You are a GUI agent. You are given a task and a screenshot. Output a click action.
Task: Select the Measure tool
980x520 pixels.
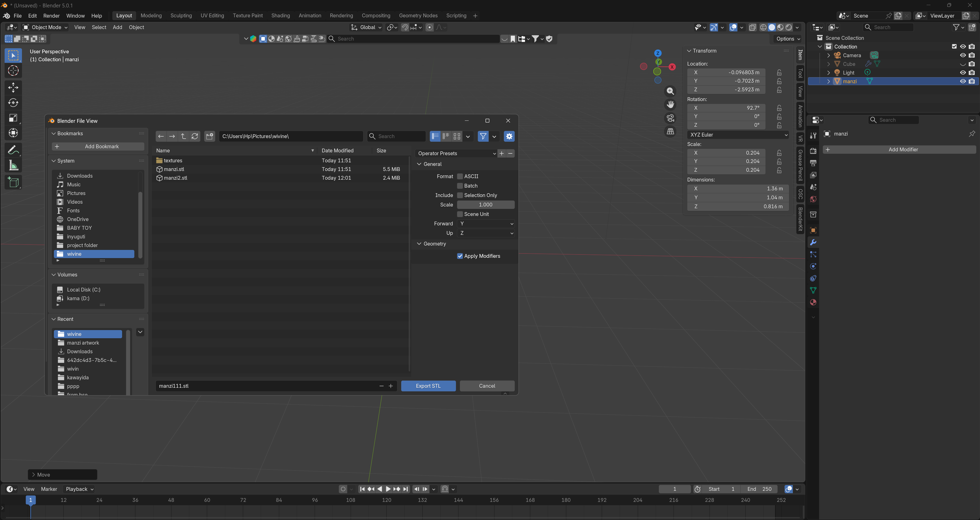click(x=13, y=165)
